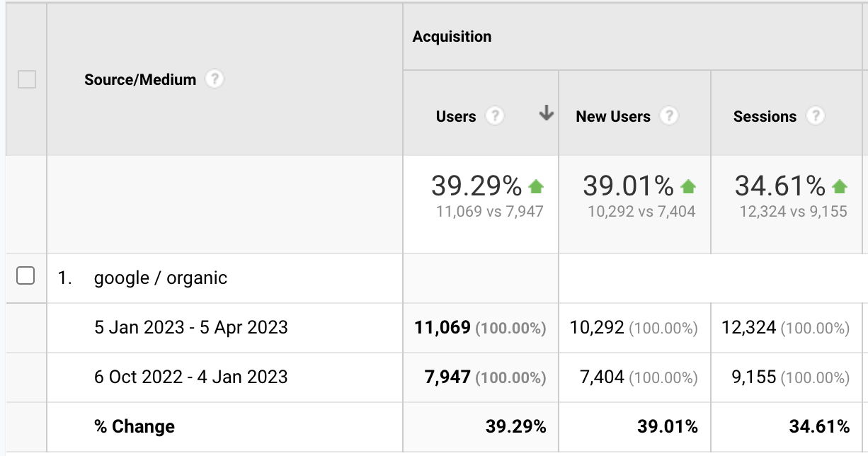Open the google / organic source link
This screenshot has height=456, width=868.
[x=161, y=278]
